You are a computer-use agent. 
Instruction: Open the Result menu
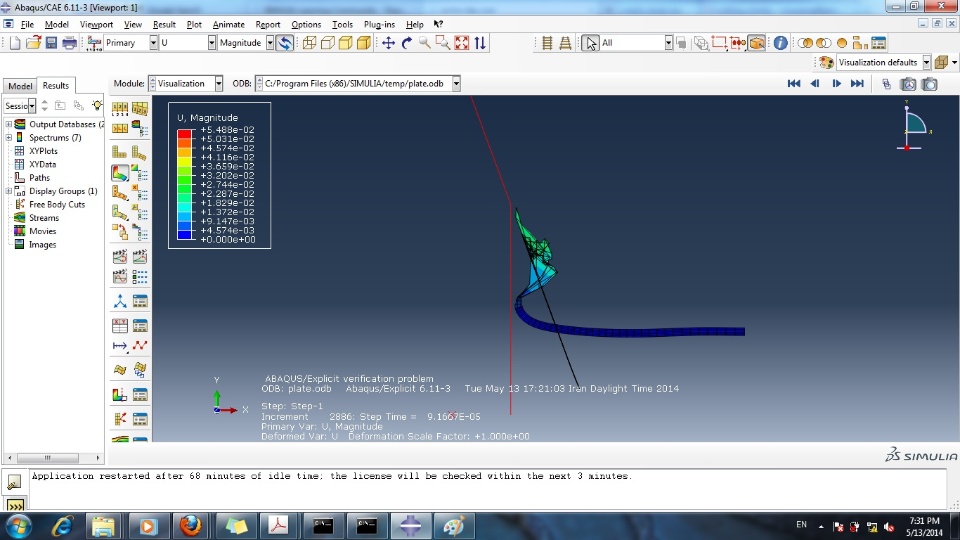click(164, 24)
